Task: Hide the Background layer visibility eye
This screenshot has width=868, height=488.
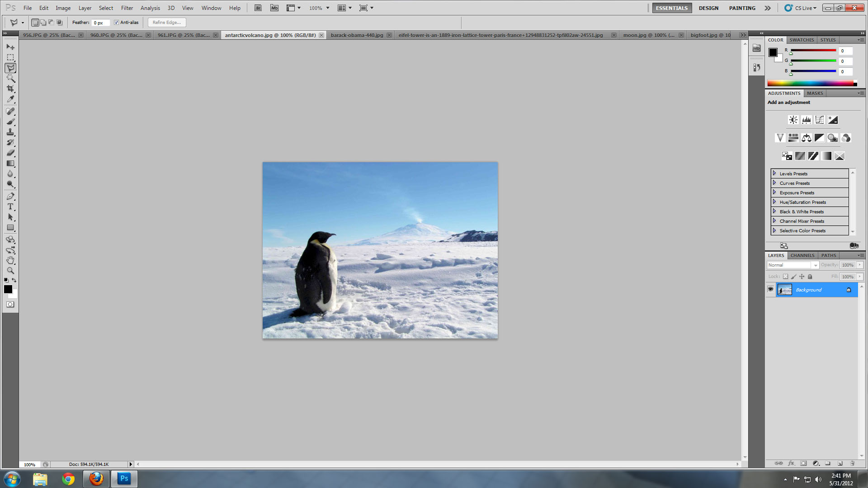Action: point(770,290)
